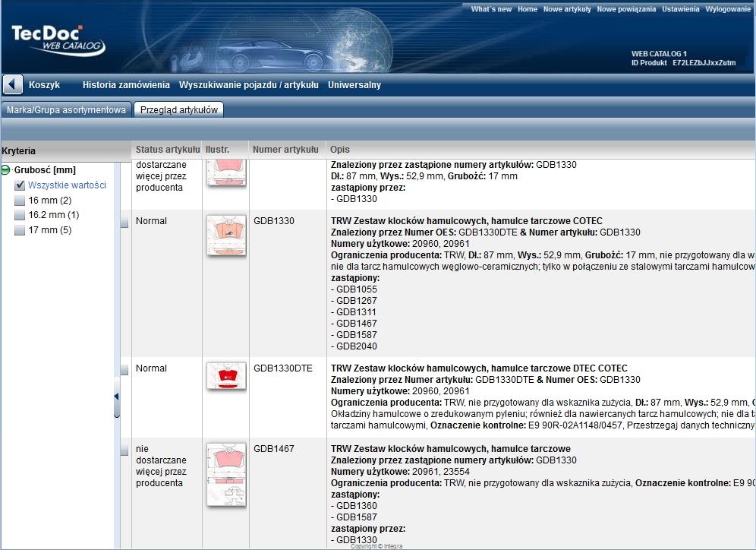The image size is (756, 550).
Task: Open Nowe artykuły link
Action: point(567,9)
